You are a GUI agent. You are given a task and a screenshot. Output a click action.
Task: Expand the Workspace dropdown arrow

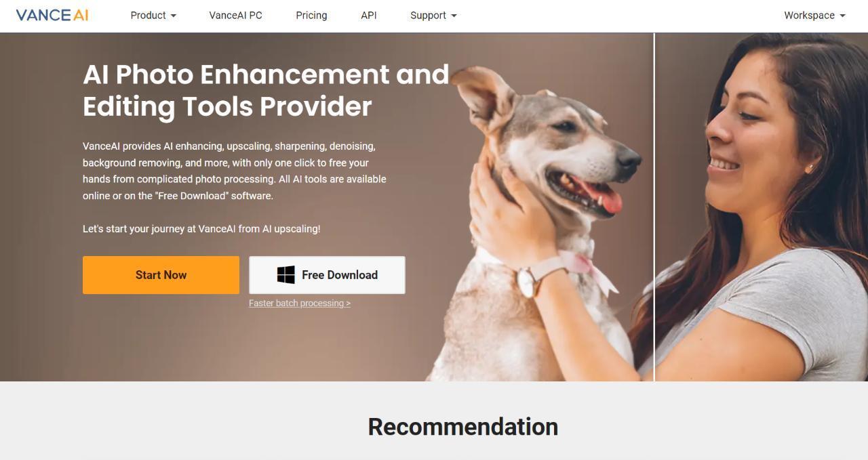coord(842,16)
